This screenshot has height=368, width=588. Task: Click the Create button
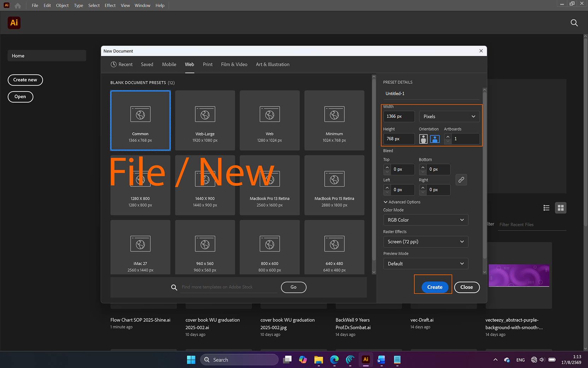click(435, 287)
